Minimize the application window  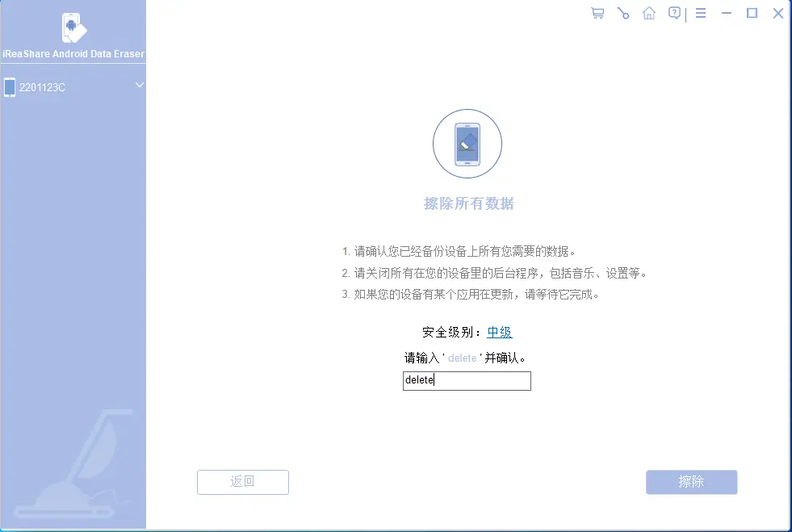(x=726, y=13)
